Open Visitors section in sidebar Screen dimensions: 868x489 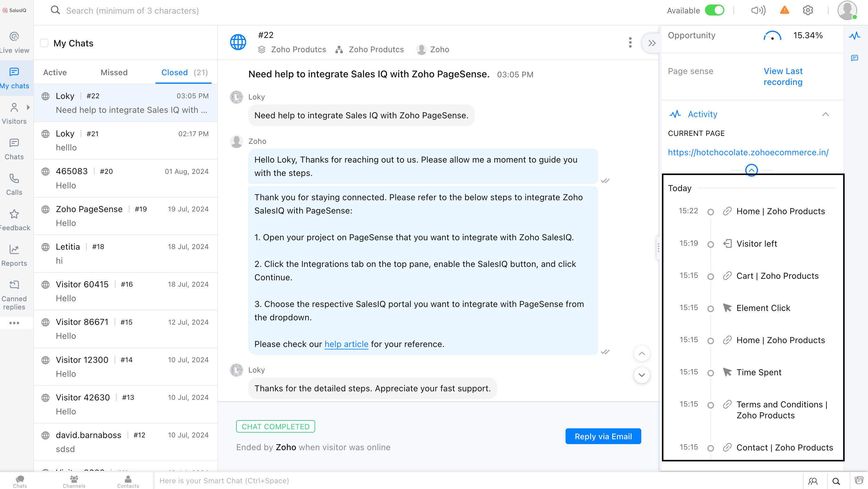tap(14, 114)
